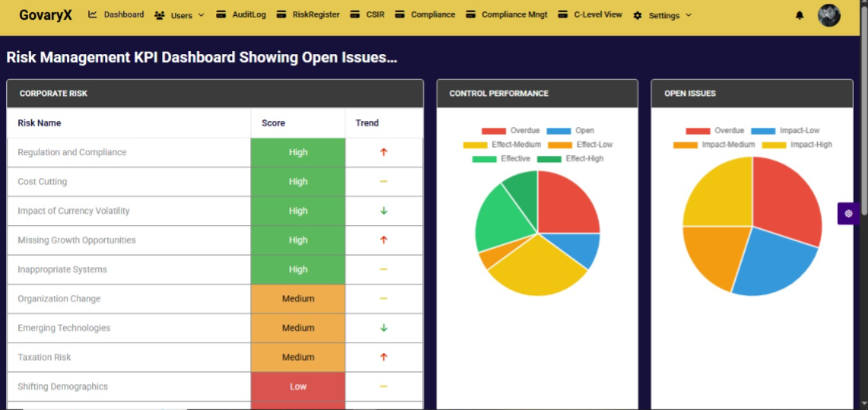Click Low score of Shifting Demographics
Screen dimensions: 868x410
pos(298,386)
